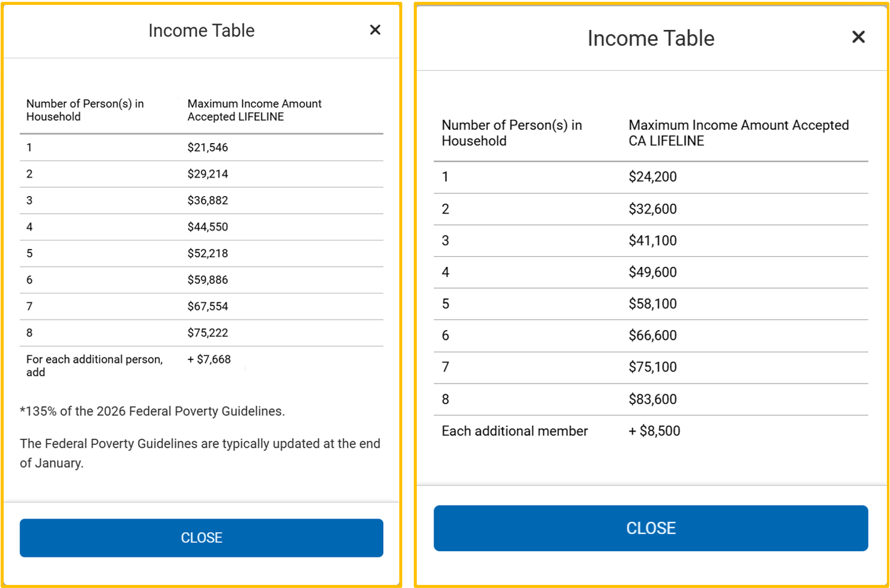The image size is (890, 588).
Task: Click the 135% Federal Poverty Guidelines footnote
Action: click(x=152, y=411)
